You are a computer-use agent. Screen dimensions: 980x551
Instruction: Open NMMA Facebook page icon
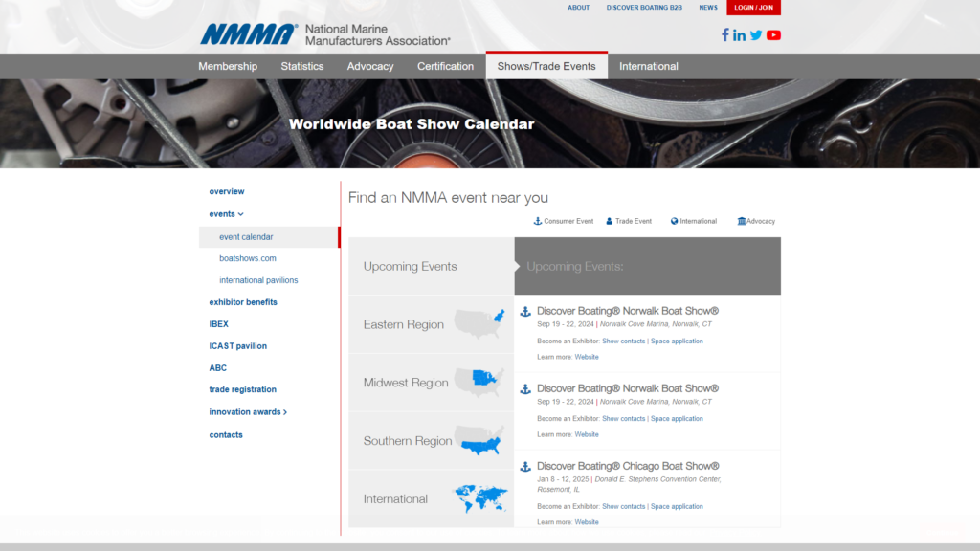tap(725, 35)
